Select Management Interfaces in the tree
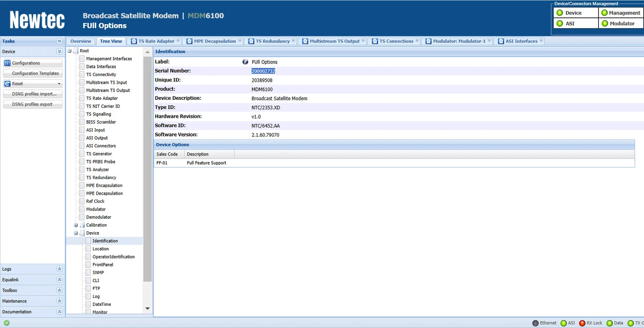This screenshot has width=644, height=328. pyautogui.click(x=109, y=59)
